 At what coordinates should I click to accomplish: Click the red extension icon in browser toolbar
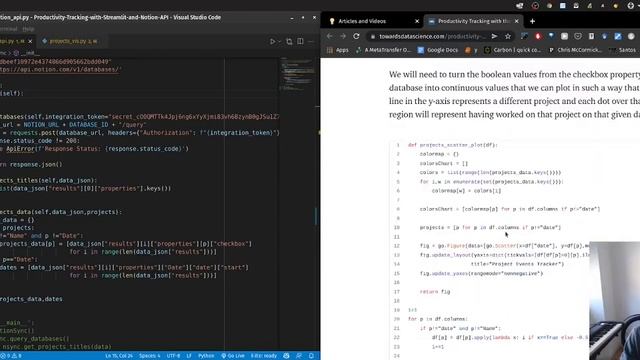[538, 36]
